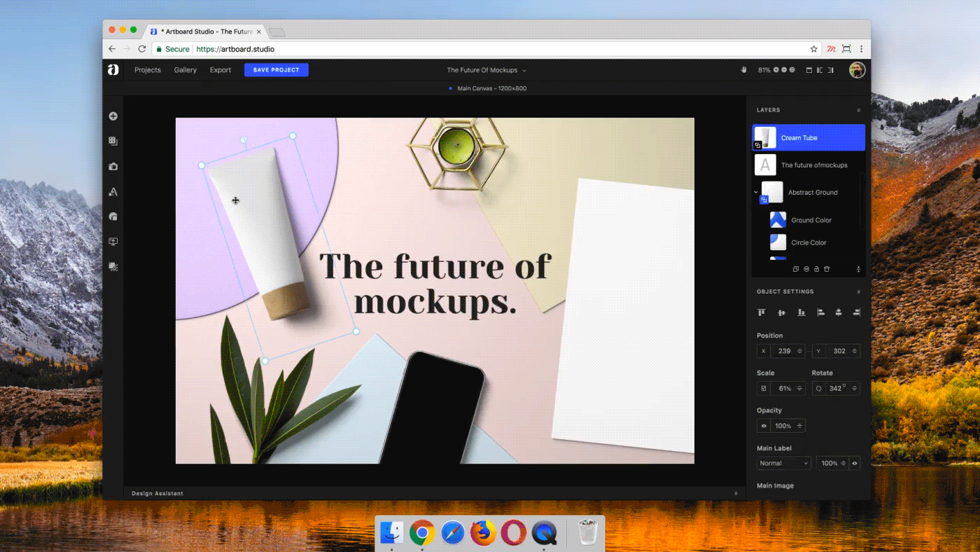Reset zoom with the third zoom circle
This screenshot has width=980, height=552.
click(792, 70)
